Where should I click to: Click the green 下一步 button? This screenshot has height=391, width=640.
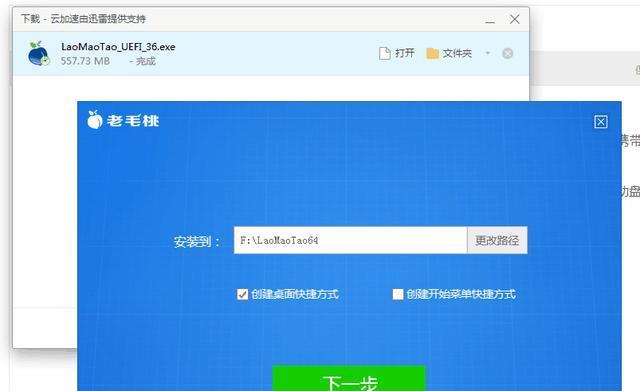pyautogui.click(x=349, y=379)
